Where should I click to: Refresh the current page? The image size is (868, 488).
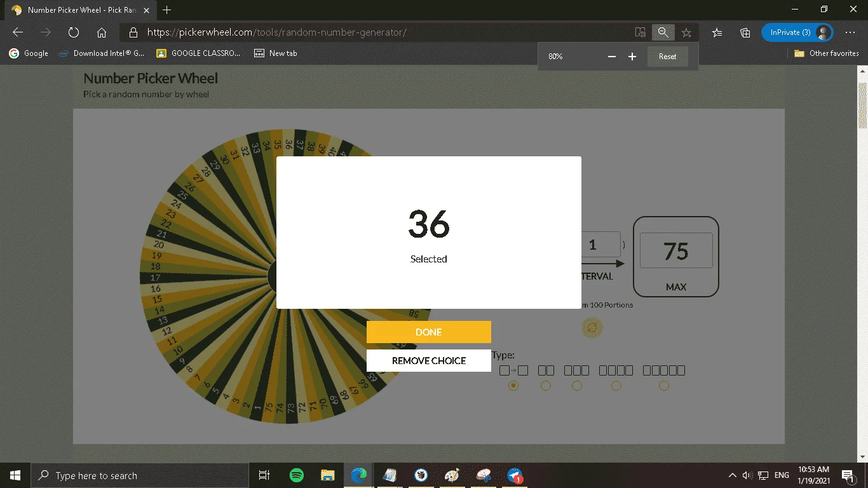coord(74,32)
